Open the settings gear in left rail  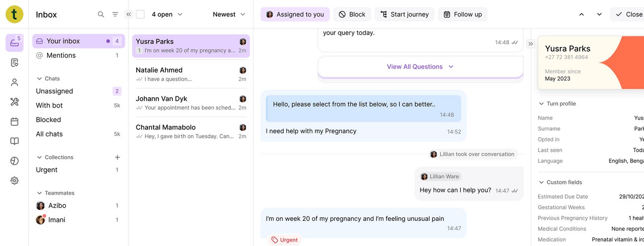tap(14, 181)
